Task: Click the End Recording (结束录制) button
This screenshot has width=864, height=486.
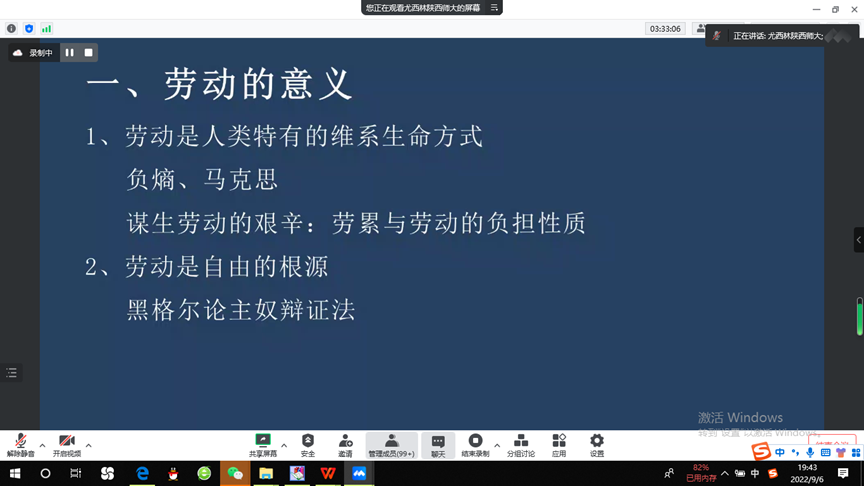Action: [475, 445]
